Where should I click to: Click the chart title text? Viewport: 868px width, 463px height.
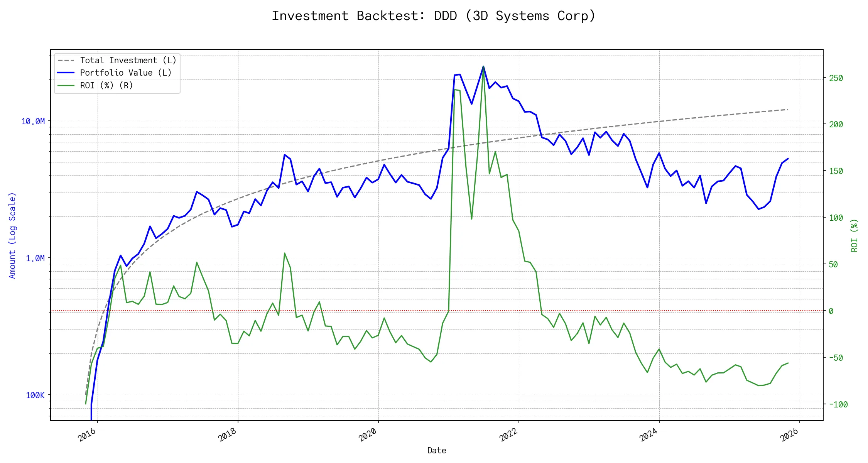click(x=434, y=16)
